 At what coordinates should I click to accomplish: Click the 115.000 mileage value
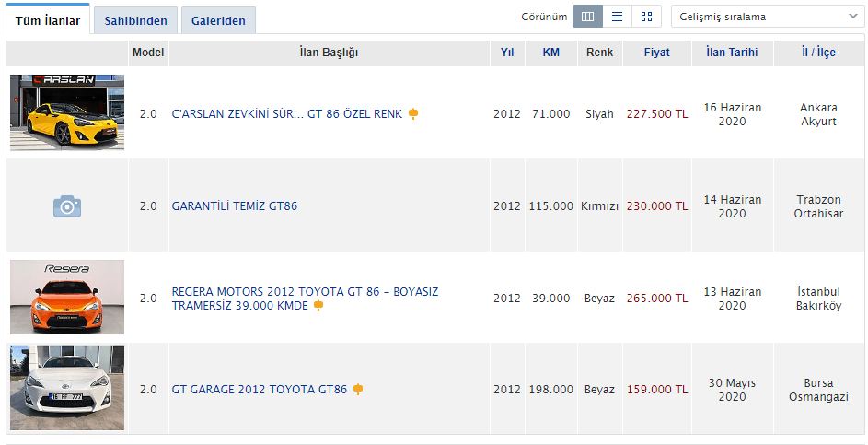tap(550, 206)
